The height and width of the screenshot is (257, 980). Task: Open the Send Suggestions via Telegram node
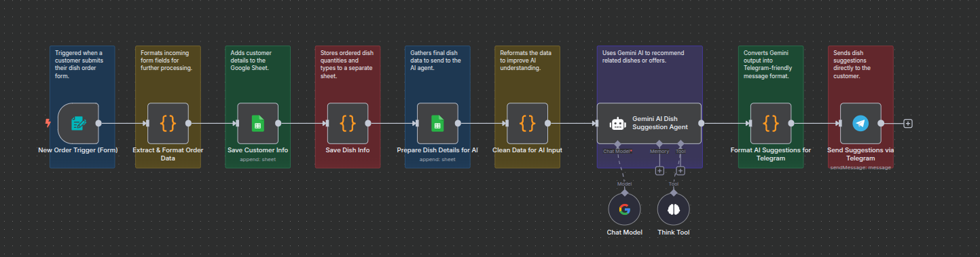[860, 123]
